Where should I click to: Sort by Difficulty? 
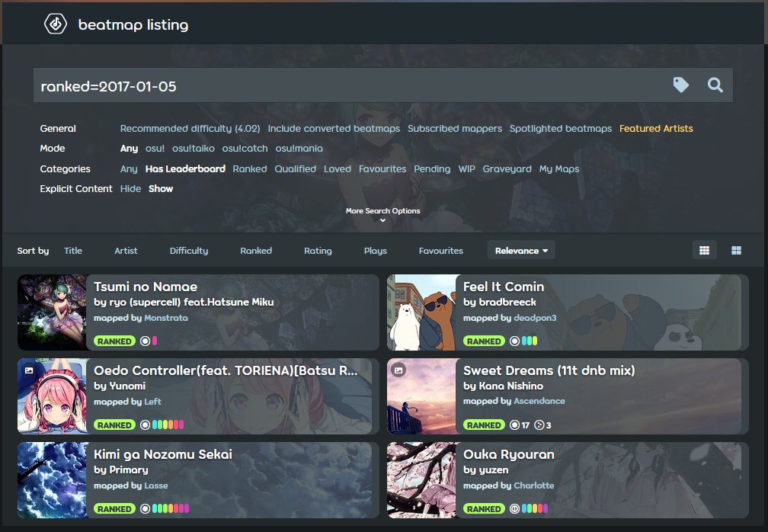coord(189,250)
